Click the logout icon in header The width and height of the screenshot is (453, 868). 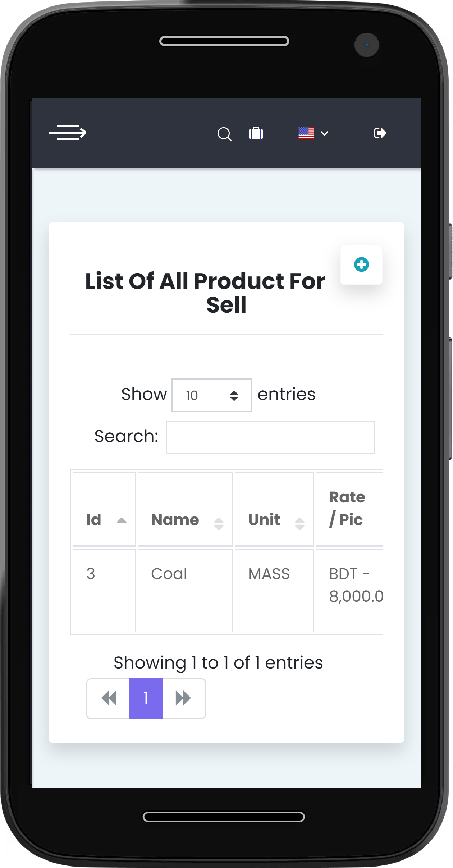pos(380,133)
